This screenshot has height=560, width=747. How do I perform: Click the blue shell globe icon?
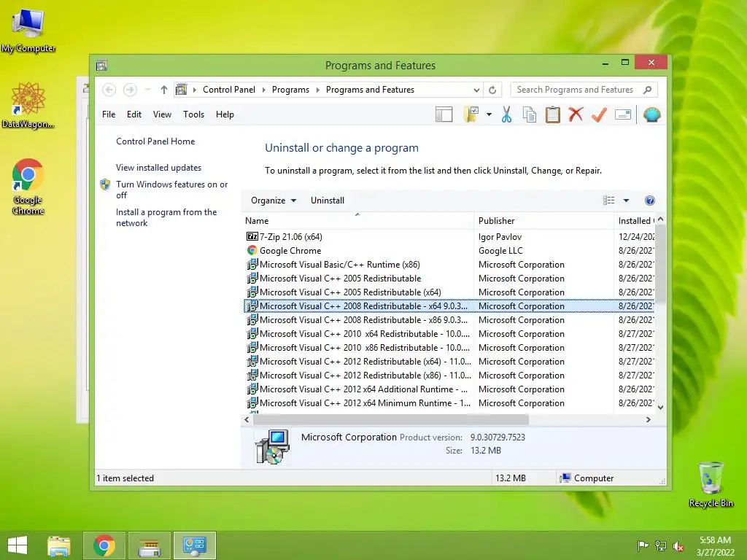(x=651, y=114)
